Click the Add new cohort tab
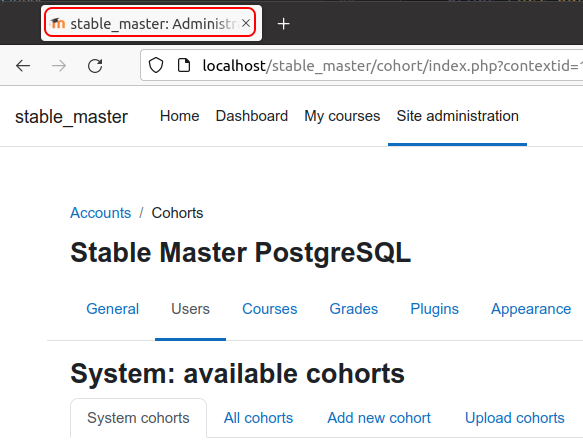Image resolution: width=583 pixels, height=447 pixels. pyautogui.click(x=379, y=418)
